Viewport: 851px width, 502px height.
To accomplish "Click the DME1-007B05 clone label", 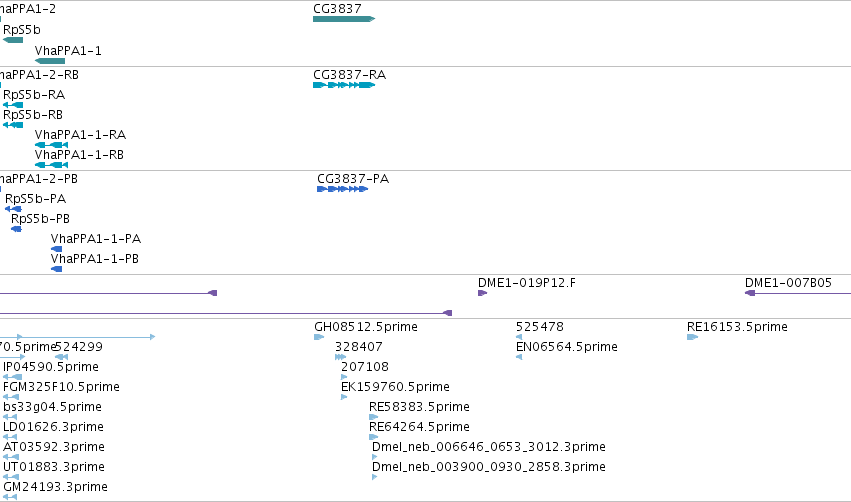I will click(x=788, y=283).
